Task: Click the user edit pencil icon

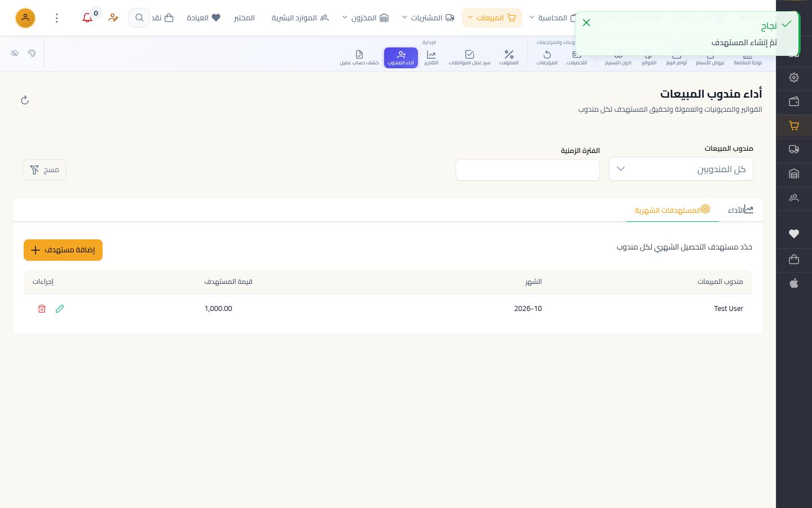Action: click(113, 18)
